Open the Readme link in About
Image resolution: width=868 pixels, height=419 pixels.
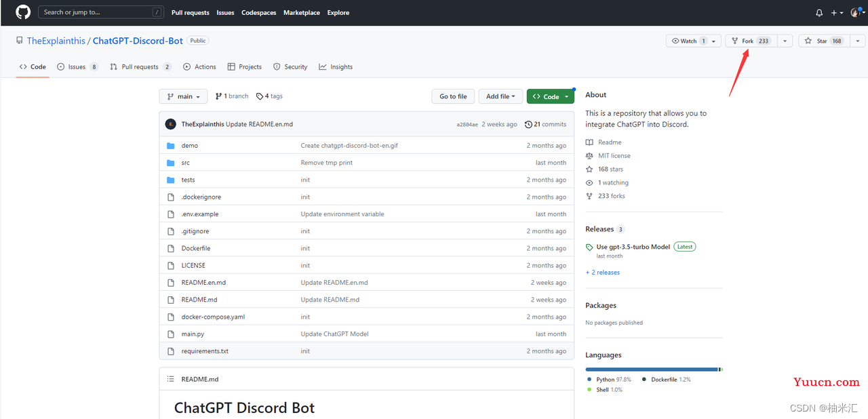pyautogui.click(x=604, y=142)
